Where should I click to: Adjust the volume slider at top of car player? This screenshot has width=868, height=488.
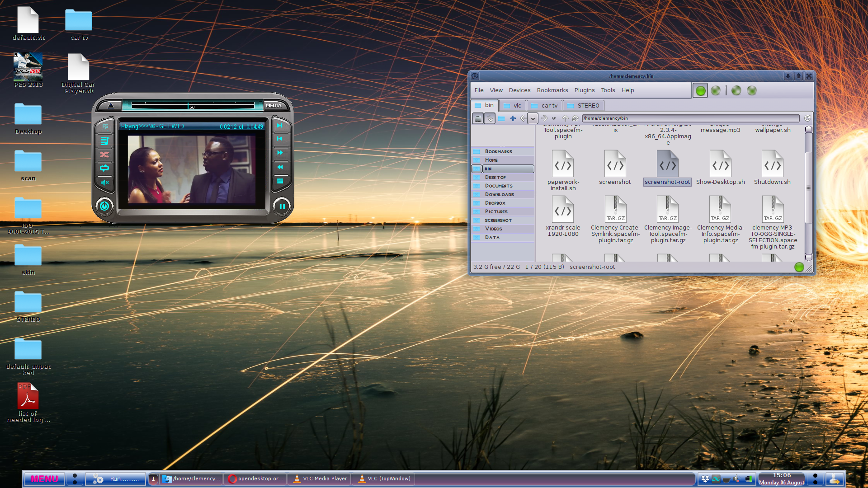point(193,105)
